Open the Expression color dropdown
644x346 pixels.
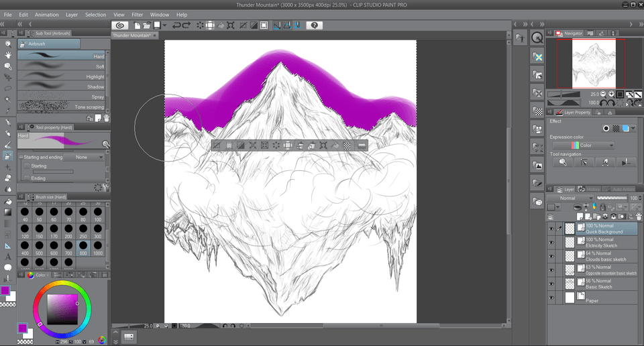(x=583, y=146)
